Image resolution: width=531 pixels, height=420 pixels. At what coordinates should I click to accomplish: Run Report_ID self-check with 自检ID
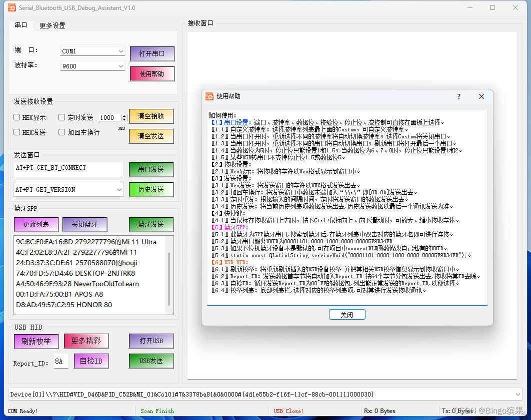click(x=91, y=361)
